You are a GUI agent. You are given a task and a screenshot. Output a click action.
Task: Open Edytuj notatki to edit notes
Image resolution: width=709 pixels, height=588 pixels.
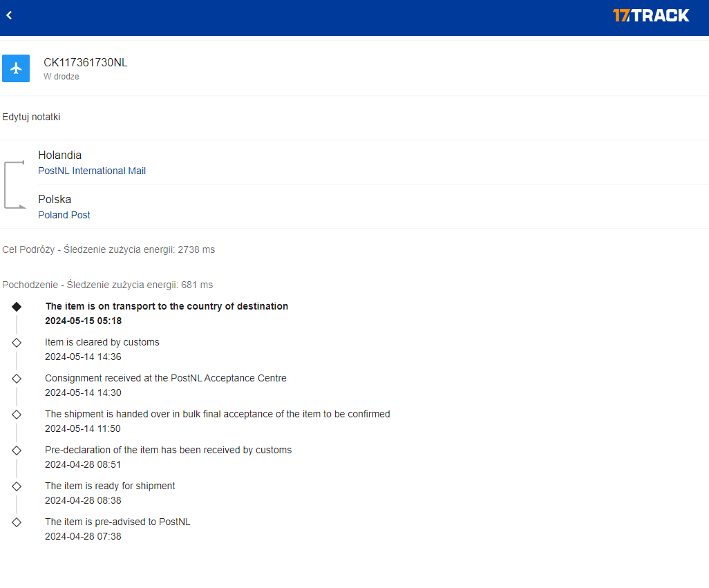click(31, 117)
